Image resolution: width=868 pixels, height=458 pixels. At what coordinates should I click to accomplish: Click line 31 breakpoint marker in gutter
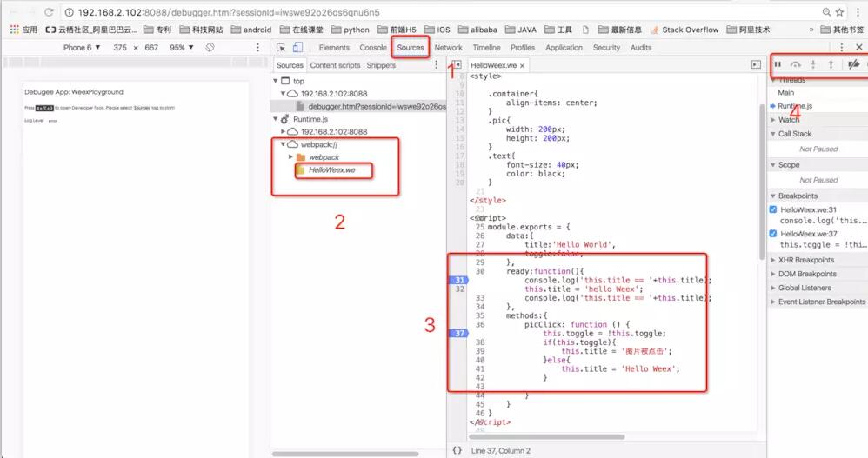[459, 280]
